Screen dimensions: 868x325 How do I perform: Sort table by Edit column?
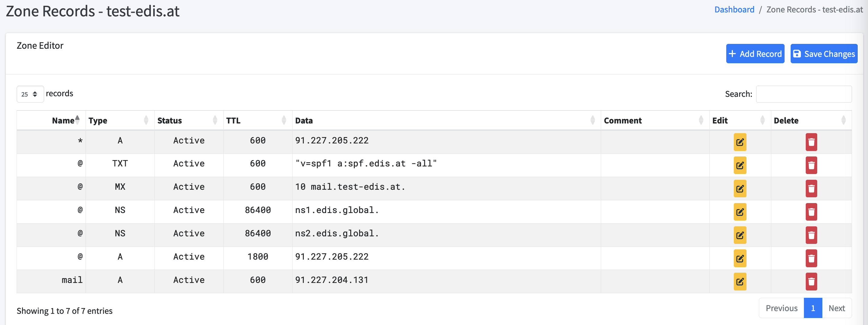point(740,120)
